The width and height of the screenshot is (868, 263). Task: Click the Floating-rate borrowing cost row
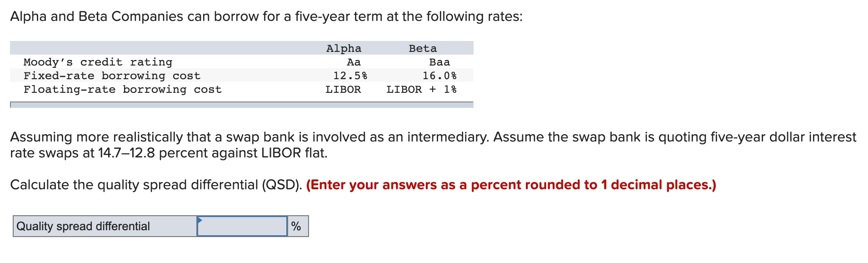[123, 89]
